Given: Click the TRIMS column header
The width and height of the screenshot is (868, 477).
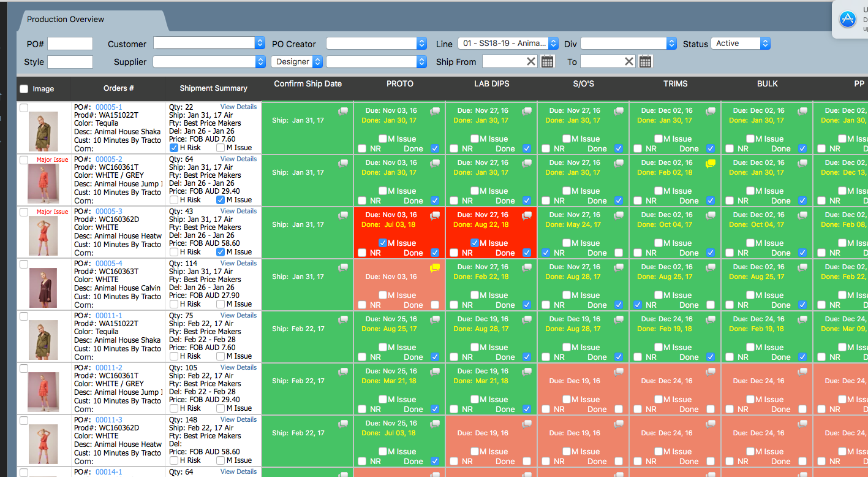Looking at the screenshot, I should click(x=676, y=83).
